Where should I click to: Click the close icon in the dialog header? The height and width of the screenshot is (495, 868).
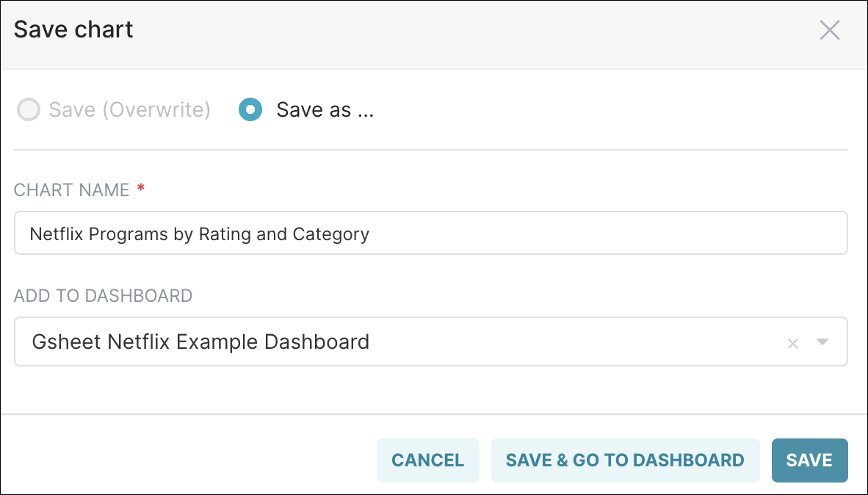coord(829,30)
